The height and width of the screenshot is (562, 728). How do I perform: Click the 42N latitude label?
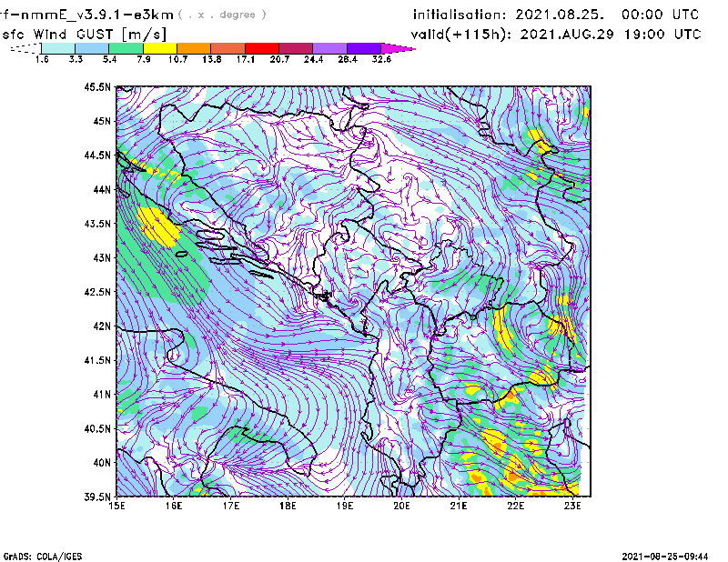coord(102,326)
